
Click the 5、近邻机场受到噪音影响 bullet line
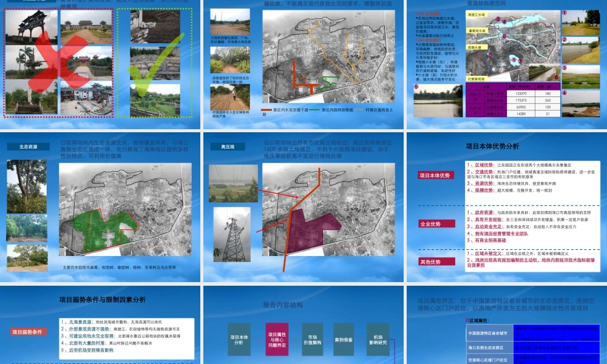pyautogui.click(x=87, y=350)
